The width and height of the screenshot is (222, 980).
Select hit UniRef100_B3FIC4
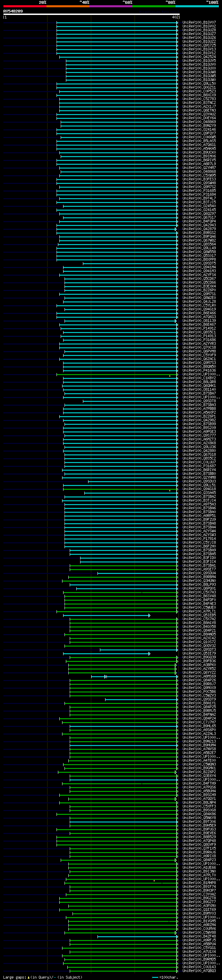(x=199, y=561)
